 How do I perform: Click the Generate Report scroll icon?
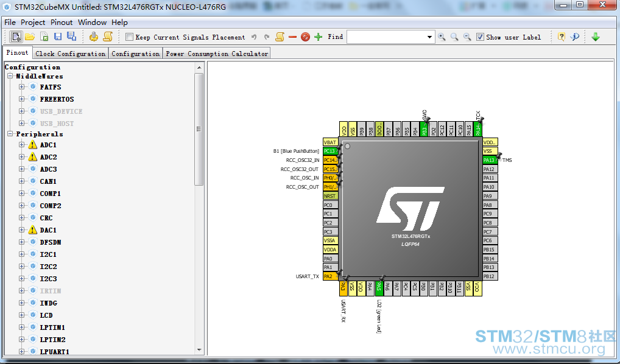tap(108, 37)
